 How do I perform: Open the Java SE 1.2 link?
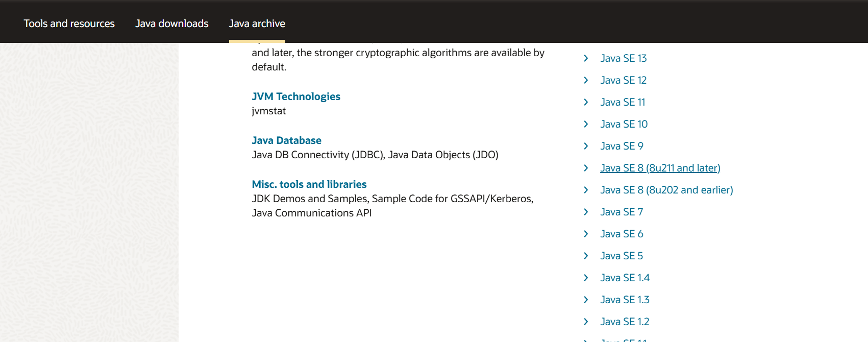click(625, 322)
